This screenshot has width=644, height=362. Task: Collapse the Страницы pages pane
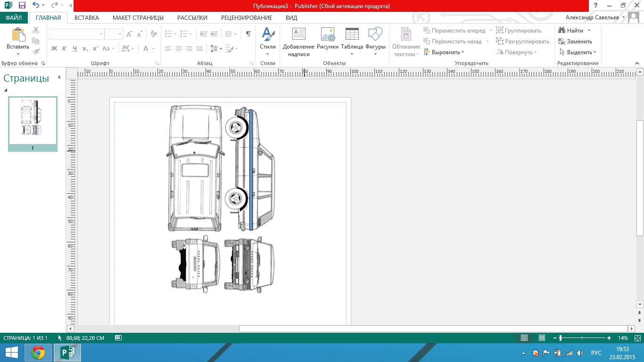pyautogui.click(x=59, y=77)
